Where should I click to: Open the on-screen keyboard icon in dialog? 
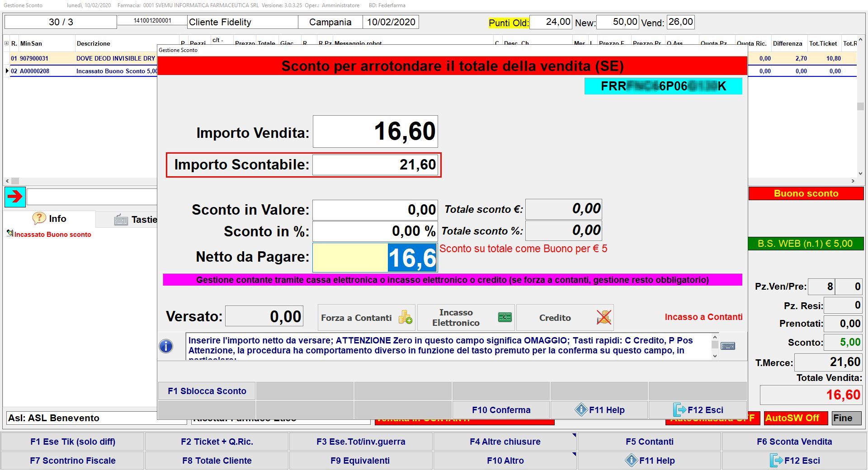pos(727,346)
